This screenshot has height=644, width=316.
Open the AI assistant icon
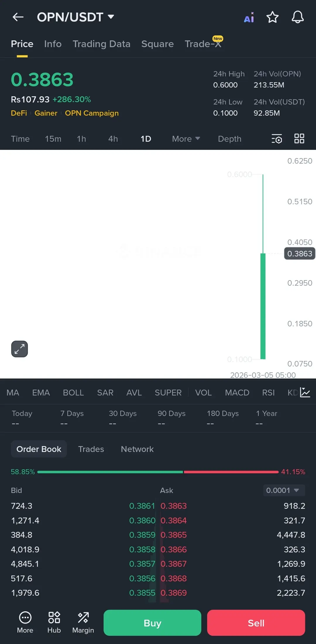coord(249,17)
